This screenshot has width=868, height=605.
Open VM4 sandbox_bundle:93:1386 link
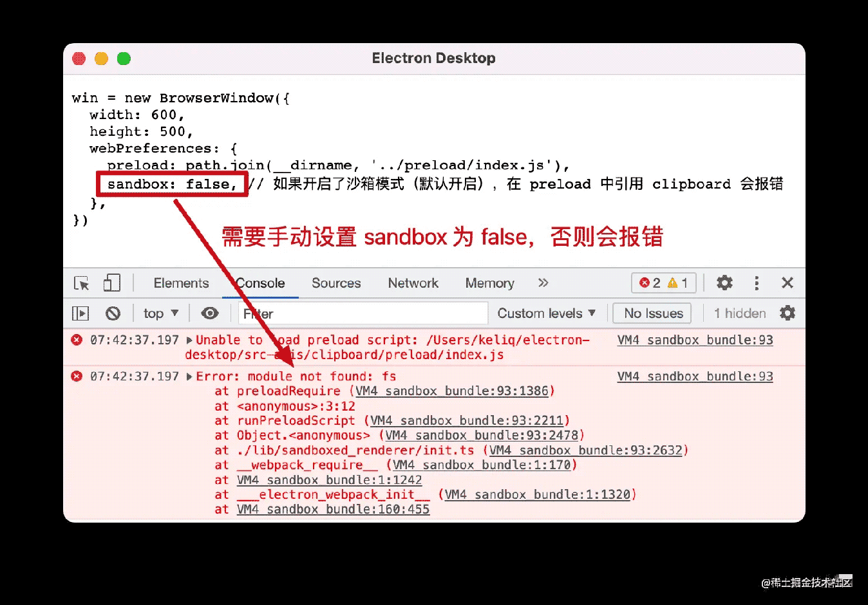pos(452,391)
